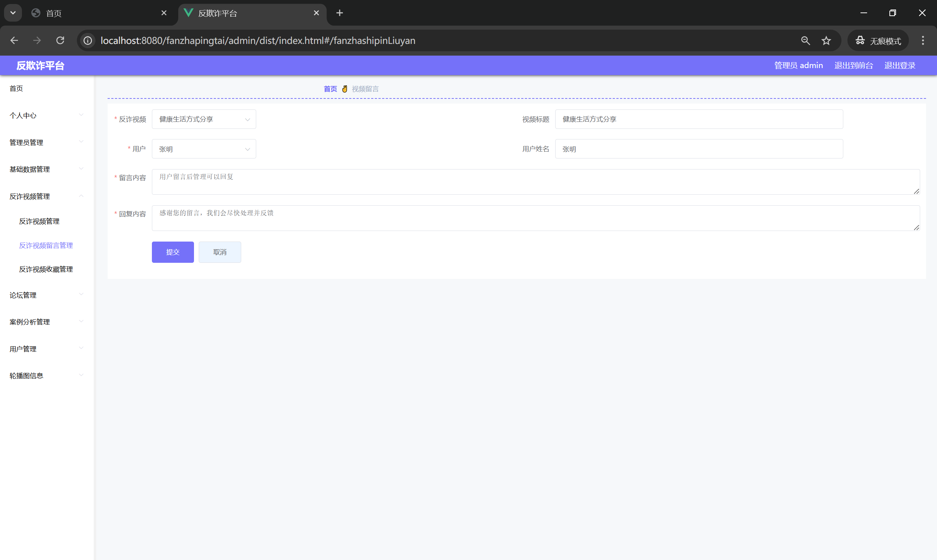Image resolution: width=937 pixels, height=560 pixels.
Task: Minimize the browser window
Action: coord(863,13)
